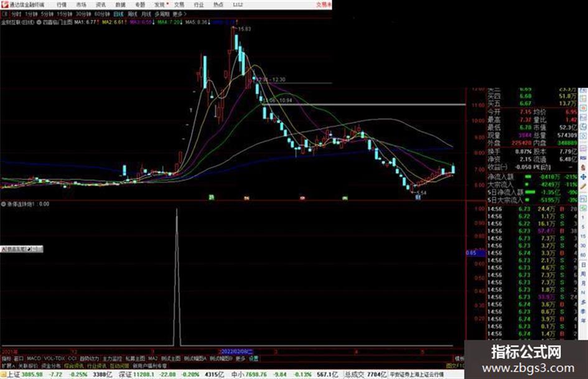
Task: Select the RSI icon in right toolbar
Action: (583, 158)
